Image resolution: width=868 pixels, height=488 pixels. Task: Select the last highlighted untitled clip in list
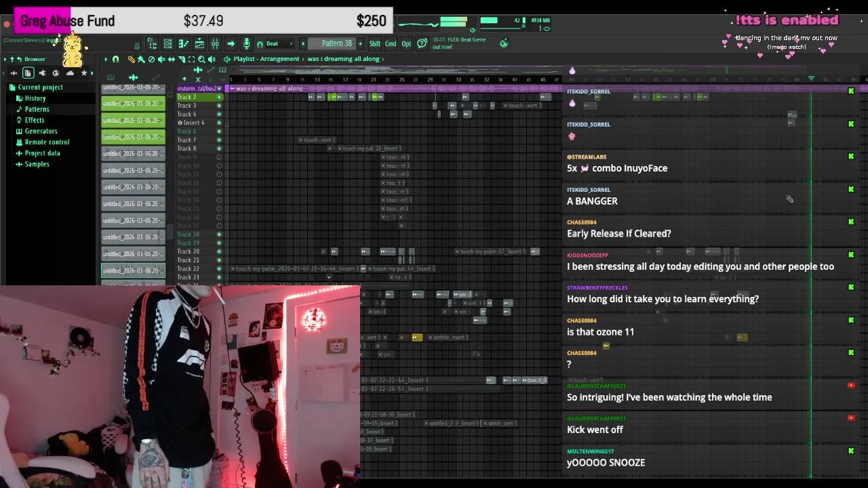[x=133, y=270]
